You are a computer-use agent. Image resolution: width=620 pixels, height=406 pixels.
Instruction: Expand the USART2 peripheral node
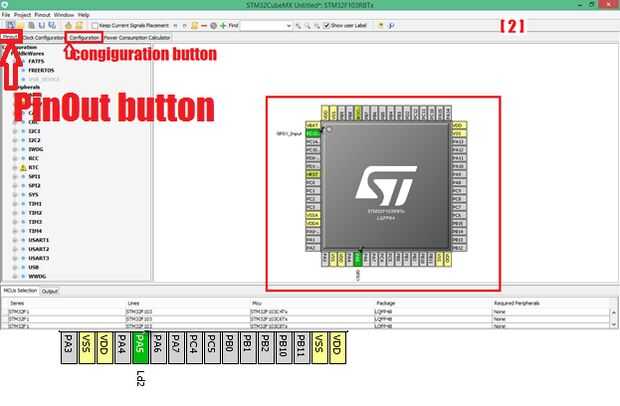click(x=15, y=249)
